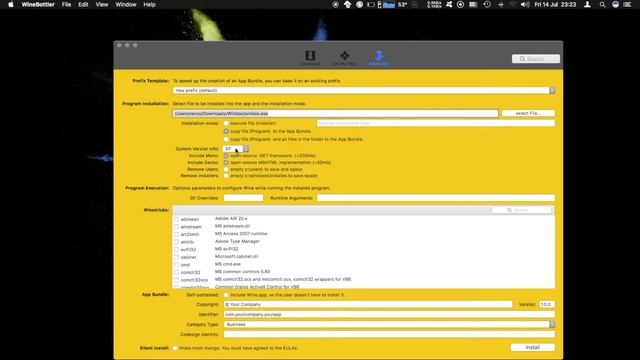Click the Time Machine menu bar icon
The width and height of the screenshot is (640, 360).
[x=487, y=4]
